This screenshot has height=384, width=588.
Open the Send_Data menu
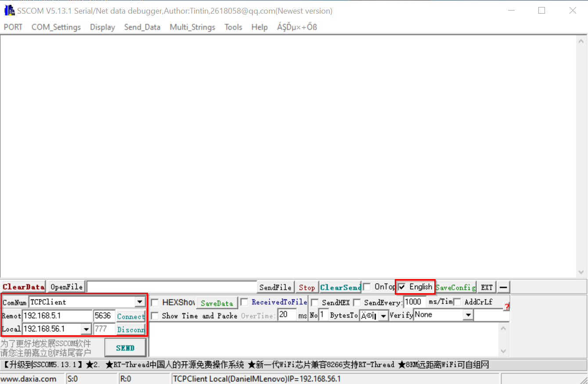(142, 27)
